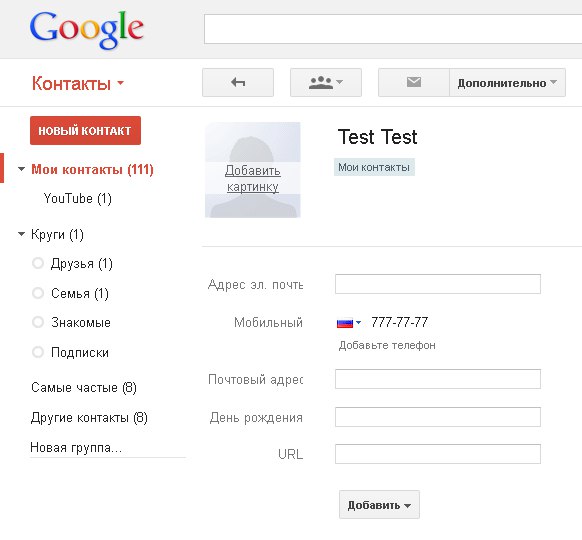Open Другие контакты group
Viewport: 582px width, 540px height.
(x=89, y=418)
